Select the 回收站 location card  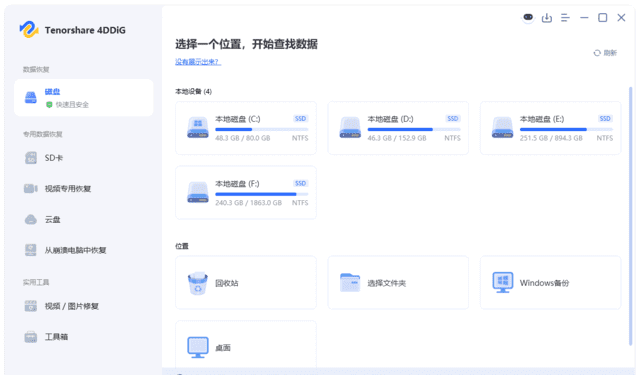pyautogui.click(x=246, y=282)
